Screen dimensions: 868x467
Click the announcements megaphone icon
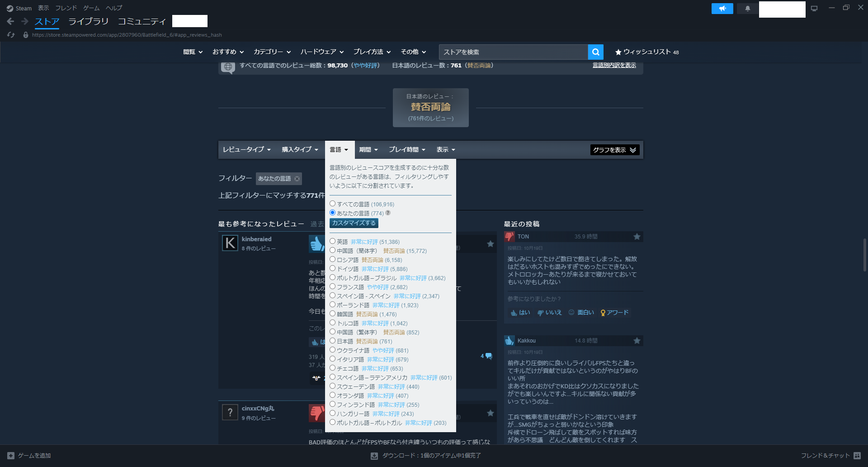click(x=722, y=9)
